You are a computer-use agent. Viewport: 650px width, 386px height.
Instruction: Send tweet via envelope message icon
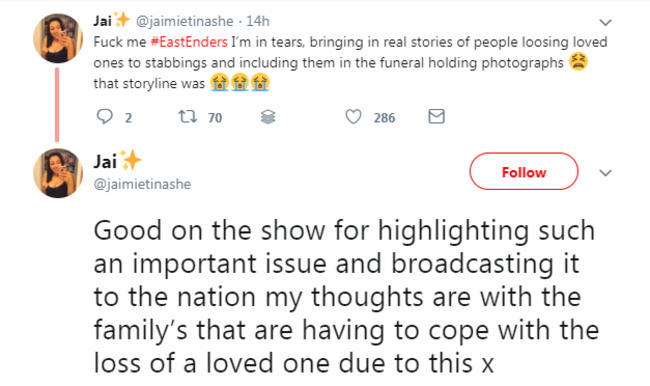437,117
